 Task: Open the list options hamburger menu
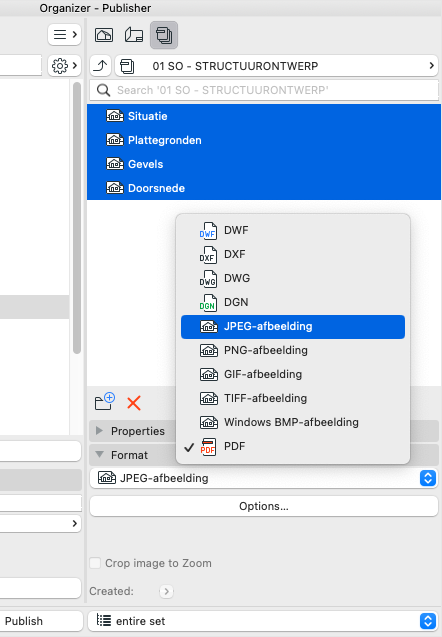coord(65,35)
